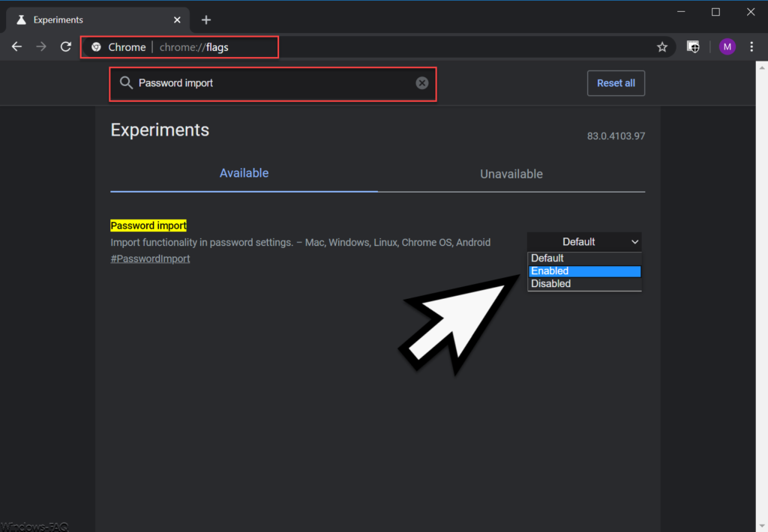Image resolution: width=768 pixels, height=532 pixels.
Task: Minimize the Chrome window
Action: (x=681, y=12)
